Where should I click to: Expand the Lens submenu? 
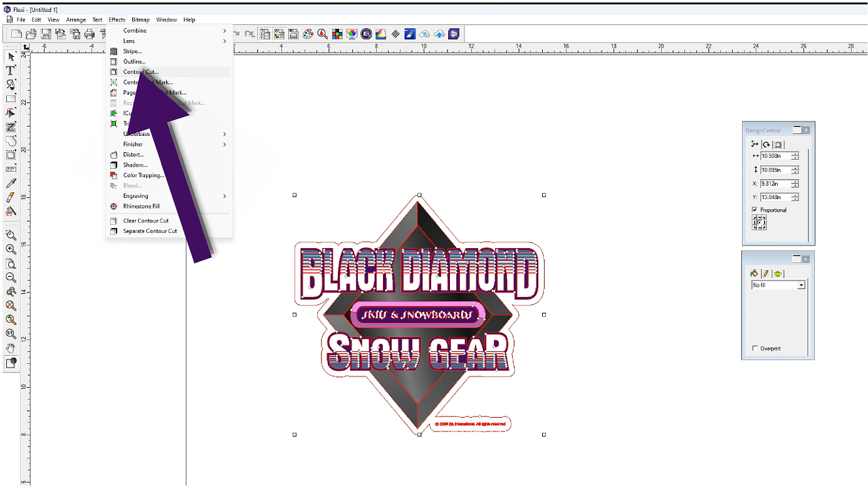(169, 41)
